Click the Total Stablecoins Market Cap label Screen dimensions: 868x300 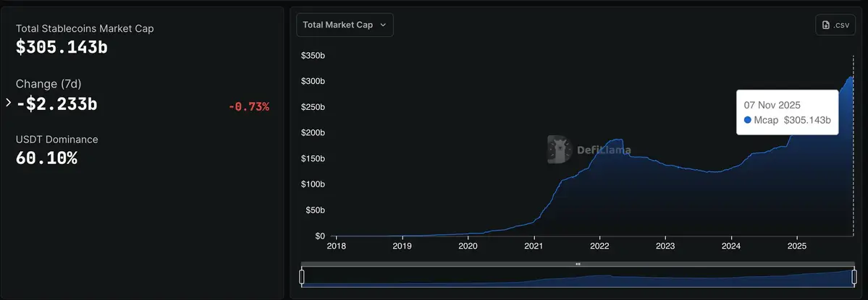click(x=85, y=28)
